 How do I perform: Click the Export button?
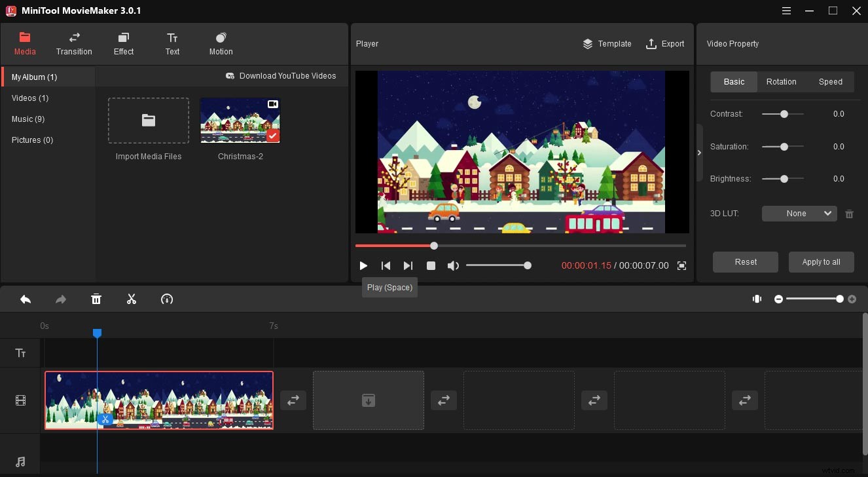[665, 44]
